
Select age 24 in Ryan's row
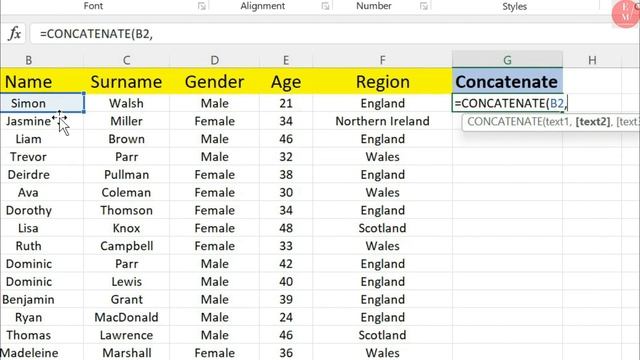[286, 317]
